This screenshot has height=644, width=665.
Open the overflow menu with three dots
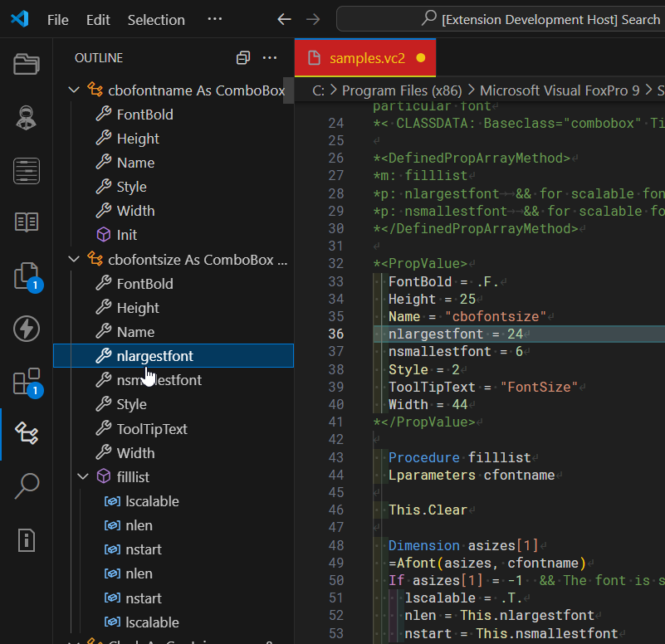(214, 19)
